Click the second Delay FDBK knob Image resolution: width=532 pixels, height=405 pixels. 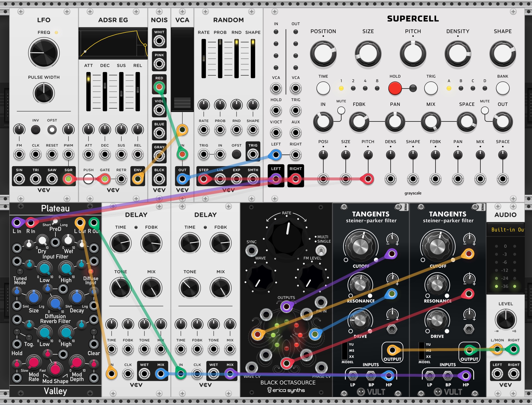221,242
